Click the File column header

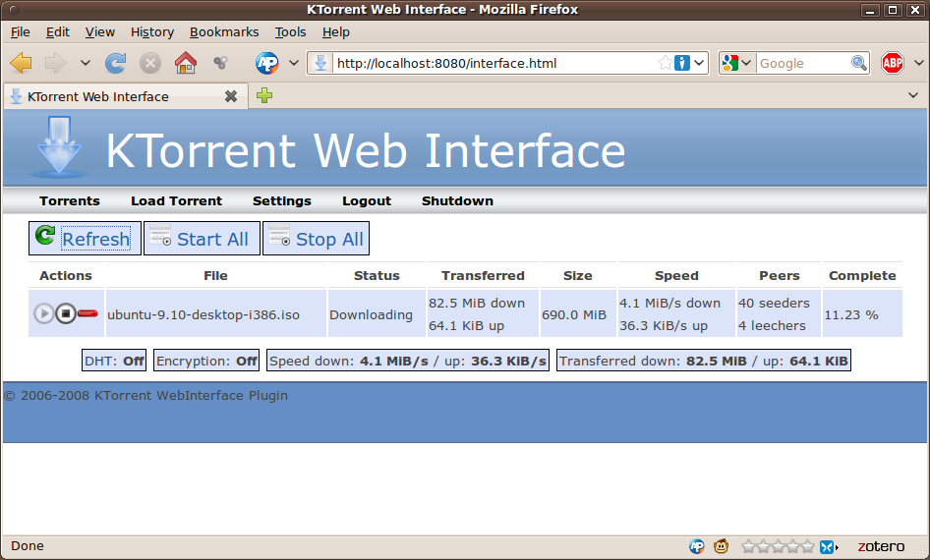(215, 275)
